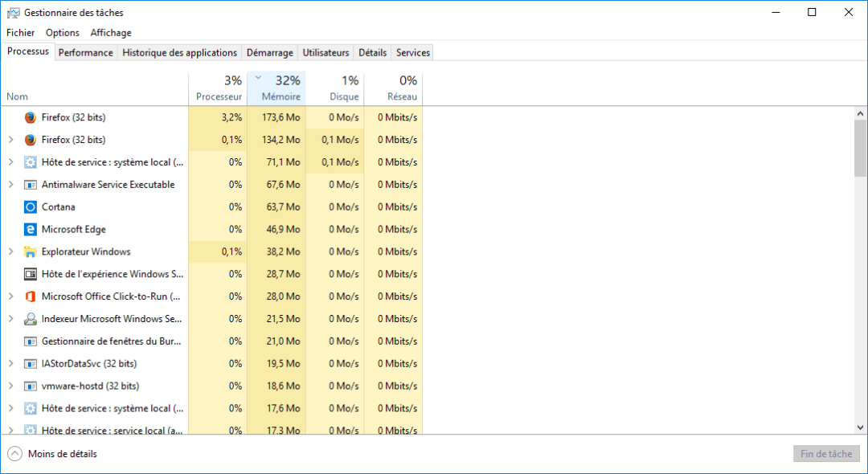Image resolution: width=868 pixels, height=474 pixels.
Task: Expand the Antimalware Service Executable row
Action: pos(10,185)
